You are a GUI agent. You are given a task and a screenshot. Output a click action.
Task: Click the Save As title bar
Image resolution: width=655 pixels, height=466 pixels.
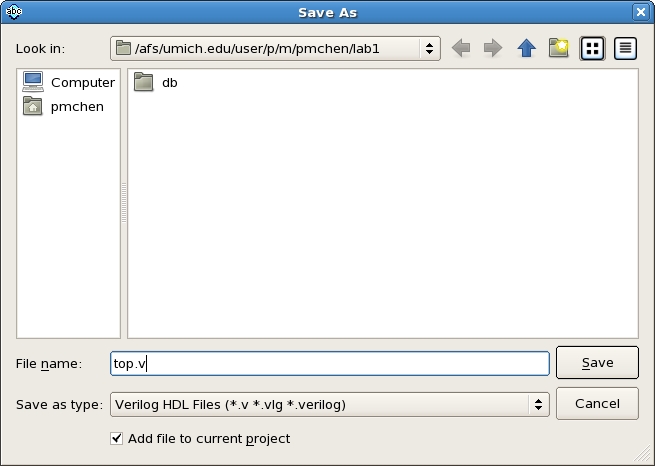pos(328,12)
